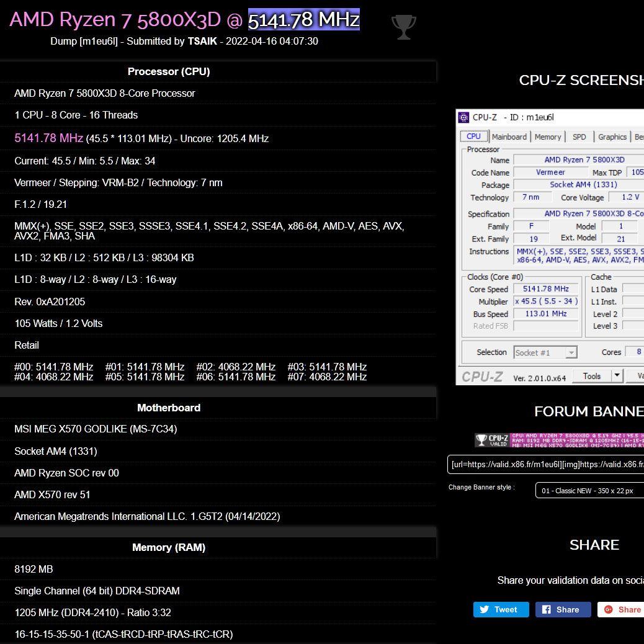Click the Tweet button
The height and width of the screenshot is (644, 644).
point(501,609)
